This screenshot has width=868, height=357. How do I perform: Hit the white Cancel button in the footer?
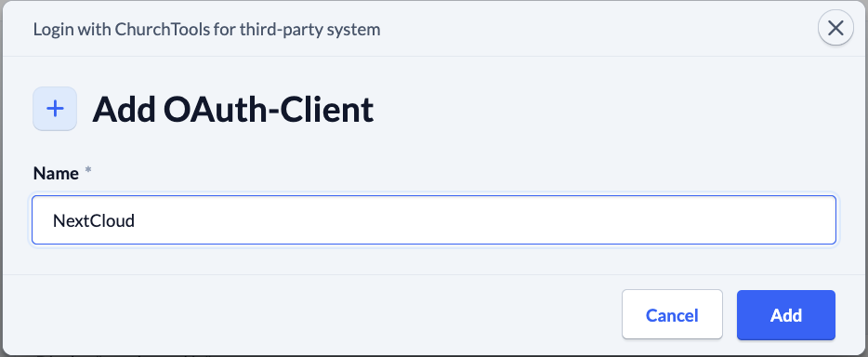672,315
